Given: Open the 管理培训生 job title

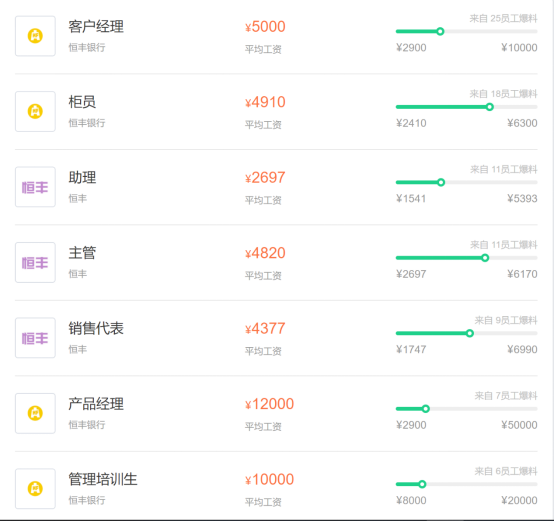Looking at the screenshot, I should [x=103, y=479].
